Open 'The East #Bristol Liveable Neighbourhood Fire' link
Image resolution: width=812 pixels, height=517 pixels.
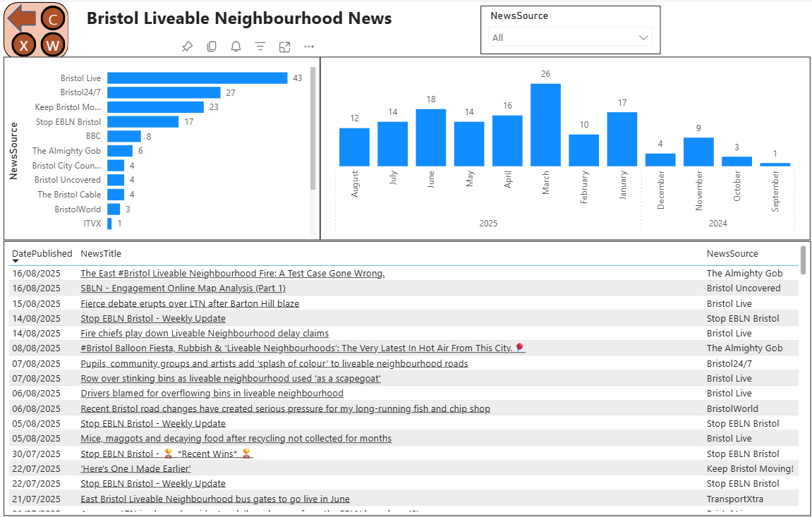point(233,273)
